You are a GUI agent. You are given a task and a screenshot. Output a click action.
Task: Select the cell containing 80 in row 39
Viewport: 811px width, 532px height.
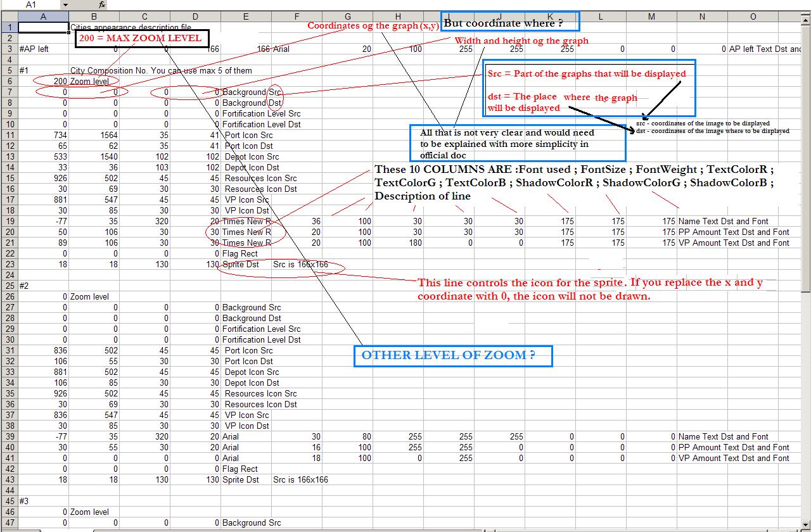coord(347,436)
